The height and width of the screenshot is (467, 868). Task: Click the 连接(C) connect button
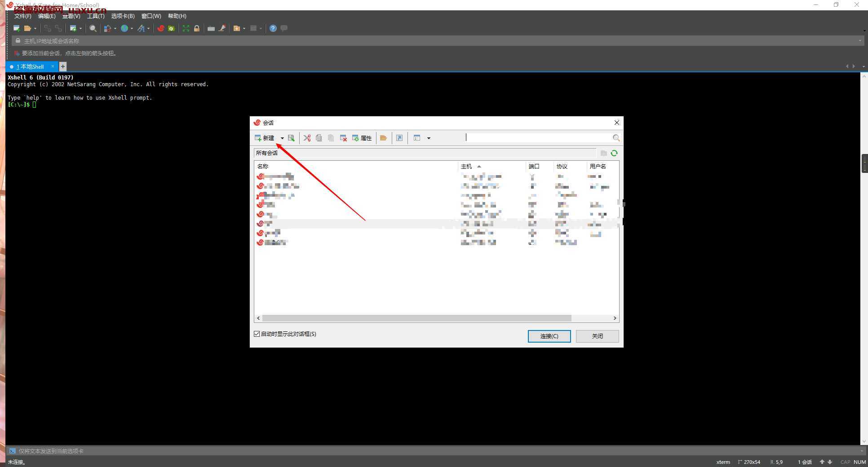tap(549, 336)
